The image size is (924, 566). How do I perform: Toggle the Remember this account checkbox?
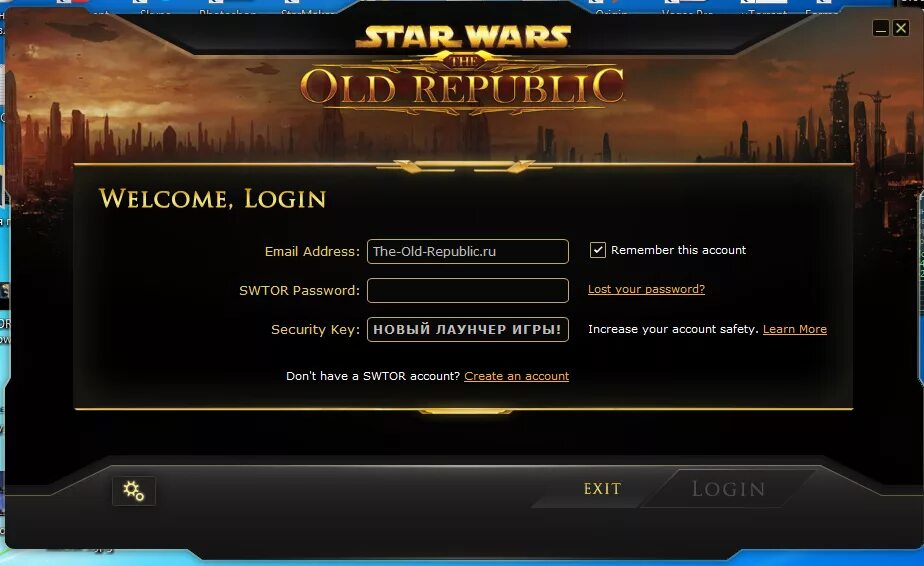pos(598,250)
